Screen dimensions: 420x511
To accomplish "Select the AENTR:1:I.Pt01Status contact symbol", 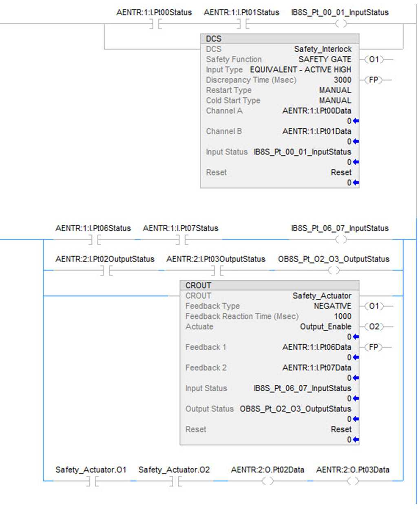I will coord(242,24).
